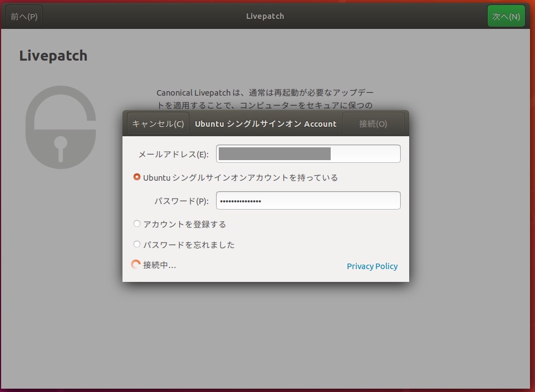
Task: Click the padlock Livepatch icon
Action: point(61,127)
